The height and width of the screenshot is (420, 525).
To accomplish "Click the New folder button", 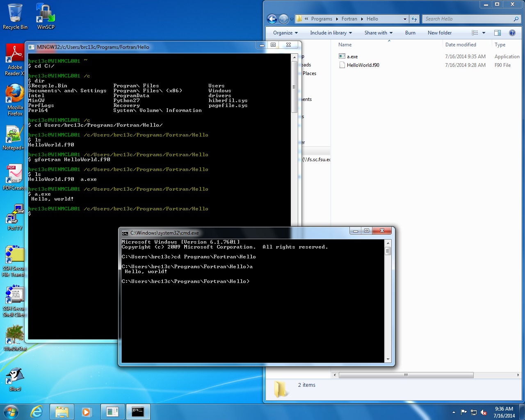I will point(439,32).
